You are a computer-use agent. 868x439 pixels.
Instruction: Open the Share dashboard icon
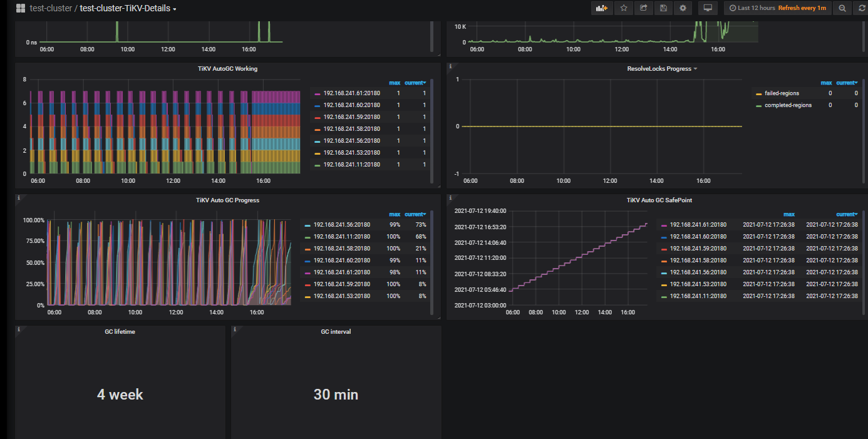click(643, 8)
